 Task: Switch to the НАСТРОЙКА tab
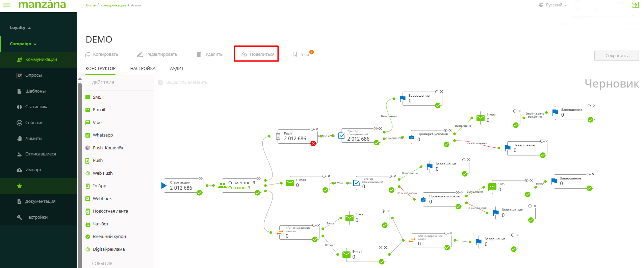tap(143, 69)
